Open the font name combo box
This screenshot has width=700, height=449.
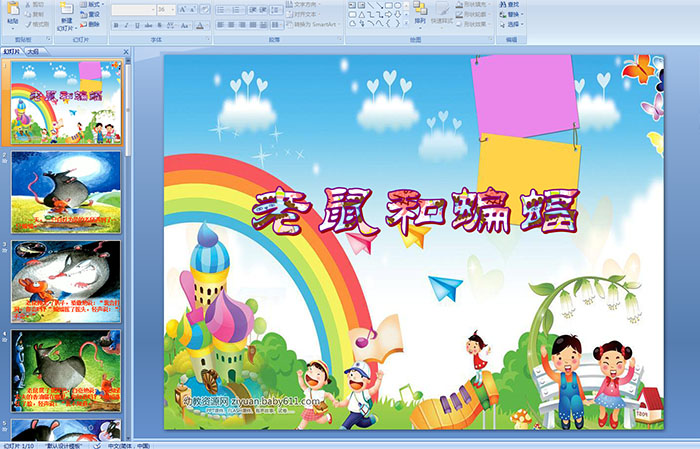click(133, 10)
